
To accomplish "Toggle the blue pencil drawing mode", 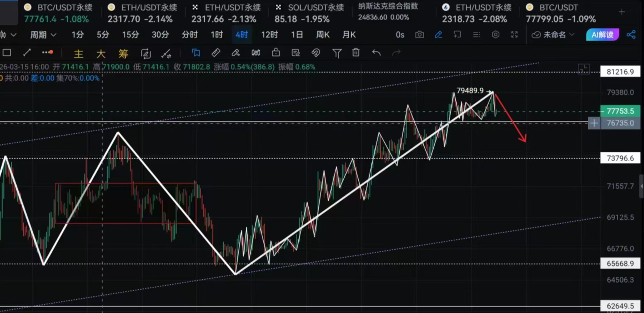I will pos(438,35).
